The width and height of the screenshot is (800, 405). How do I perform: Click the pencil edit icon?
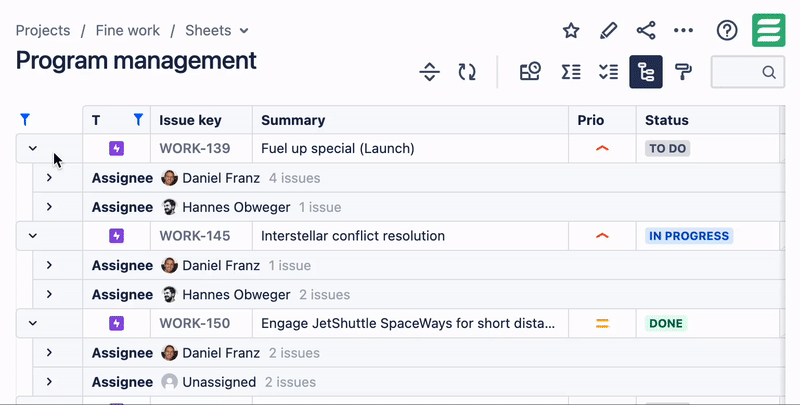point(608,31)
